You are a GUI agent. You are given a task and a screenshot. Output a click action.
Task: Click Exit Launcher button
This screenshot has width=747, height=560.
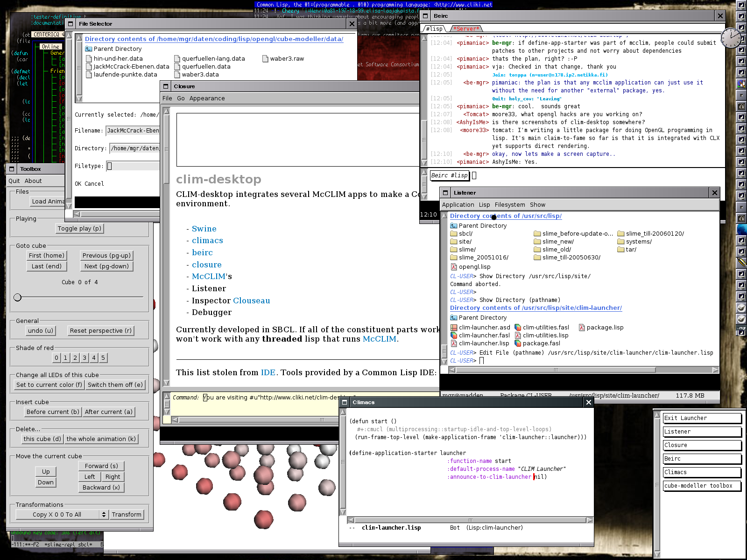(x=702, y=418)
